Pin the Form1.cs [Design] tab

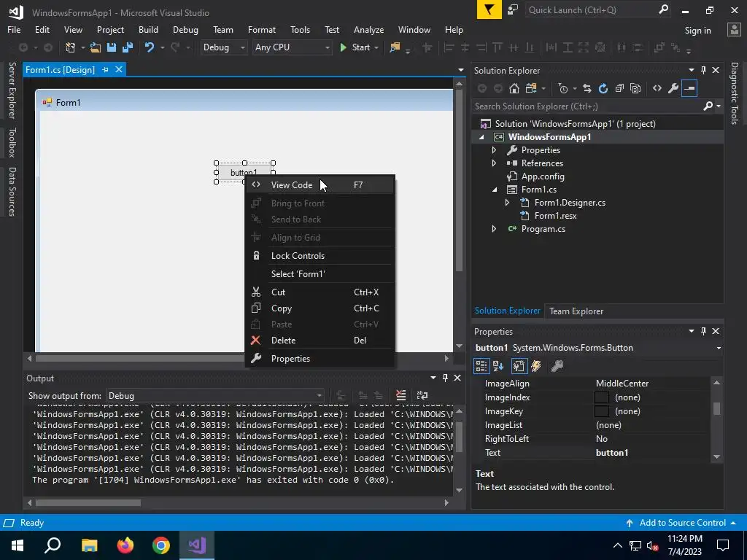point(105,69)
